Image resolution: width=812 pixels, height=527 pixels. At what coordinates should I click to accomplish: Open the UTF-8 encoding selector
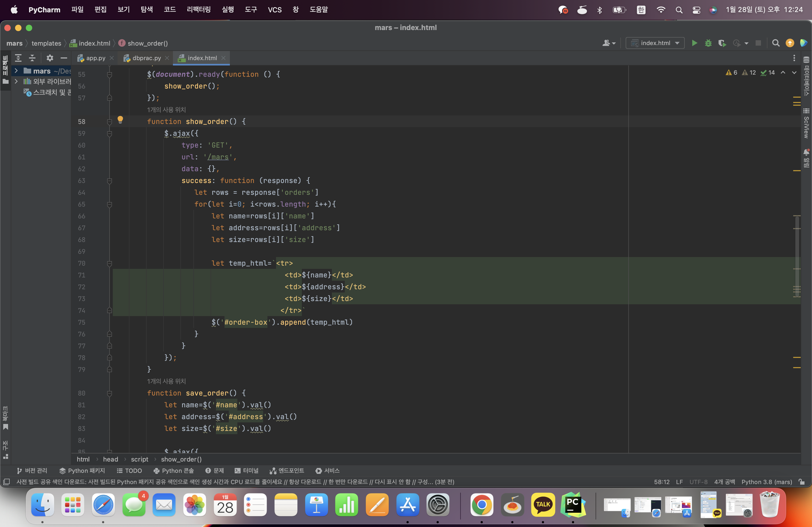point(698,482)
